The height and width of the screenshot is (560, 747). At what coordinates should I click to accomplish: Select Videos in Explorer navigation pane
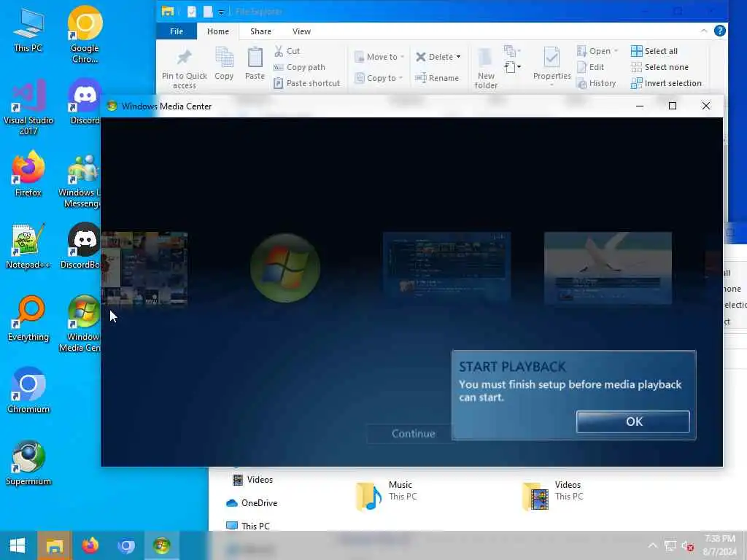coord(252,480)
